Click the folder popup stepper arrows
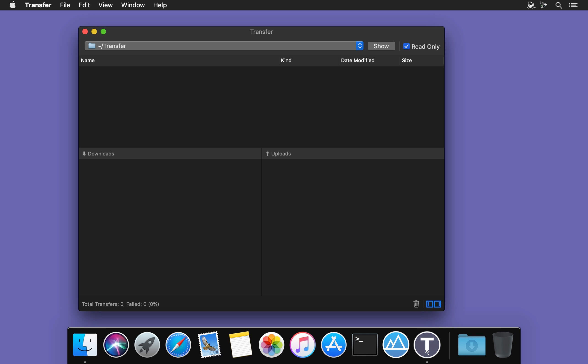The image size is (588, 364). pyautogui.click(x=360, y=46)
